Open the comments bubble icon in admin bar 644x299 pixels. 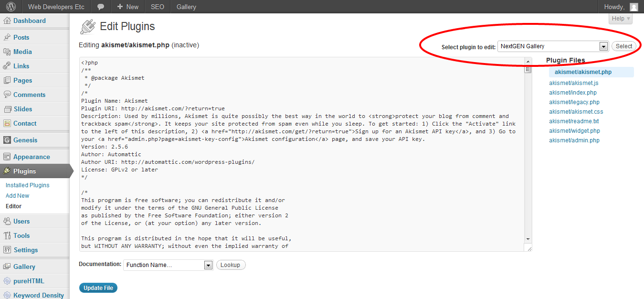101,7
